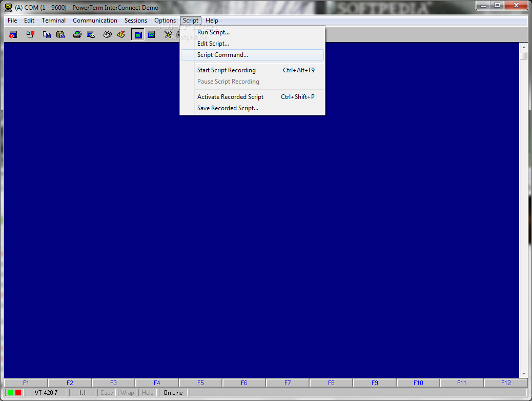Click the red indicator in status bar
The width and height of the screenshot is (532, 401).
(18, 392)
